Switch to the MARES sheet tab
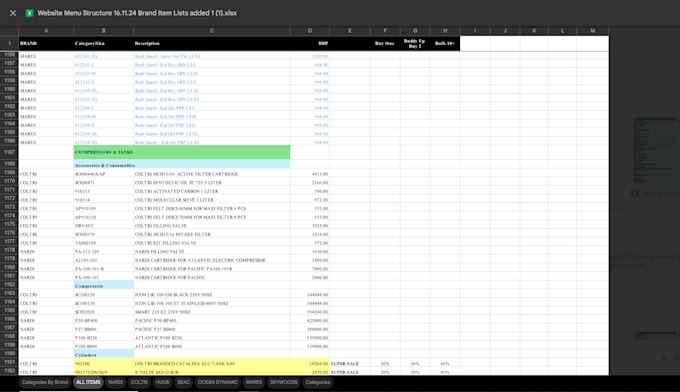This screenshot has width=680, height=392. (254, 382)
